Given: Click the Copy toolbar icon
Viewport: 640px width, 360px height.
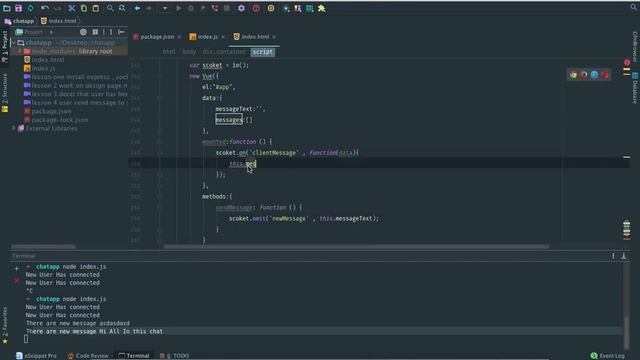Looking at the screenshot, I should (x=84, y=8).
